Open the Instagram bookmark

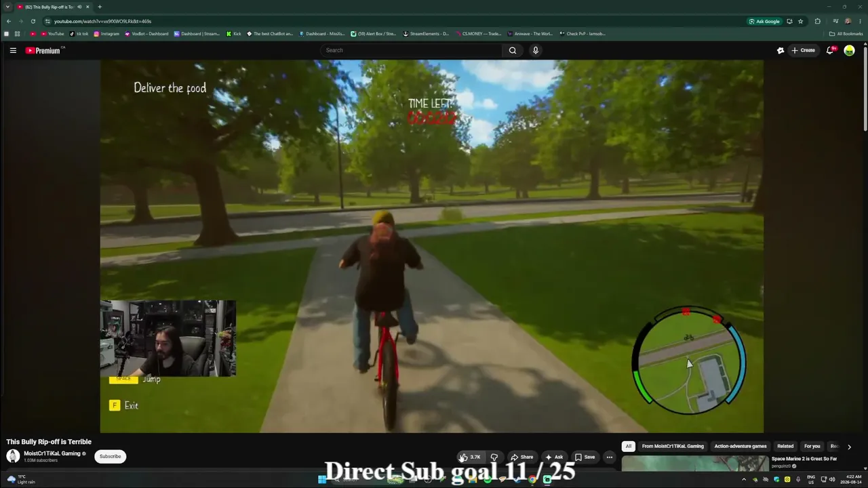(106, 34)
